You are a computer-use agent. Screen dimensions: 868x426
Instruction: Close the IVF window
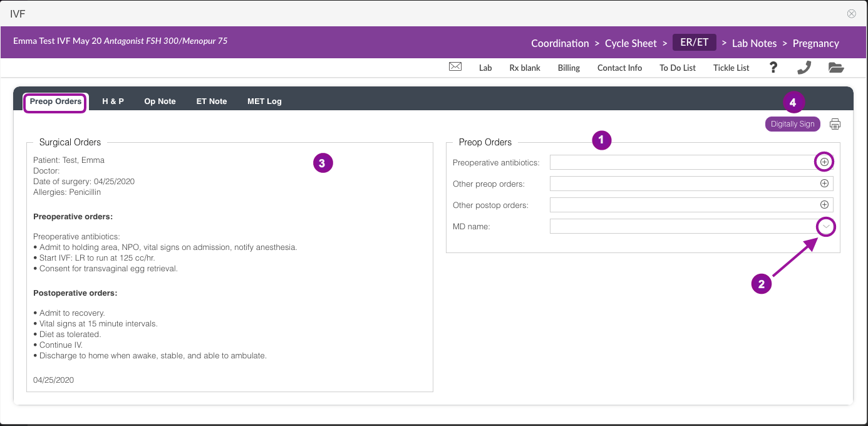(851, 14)
